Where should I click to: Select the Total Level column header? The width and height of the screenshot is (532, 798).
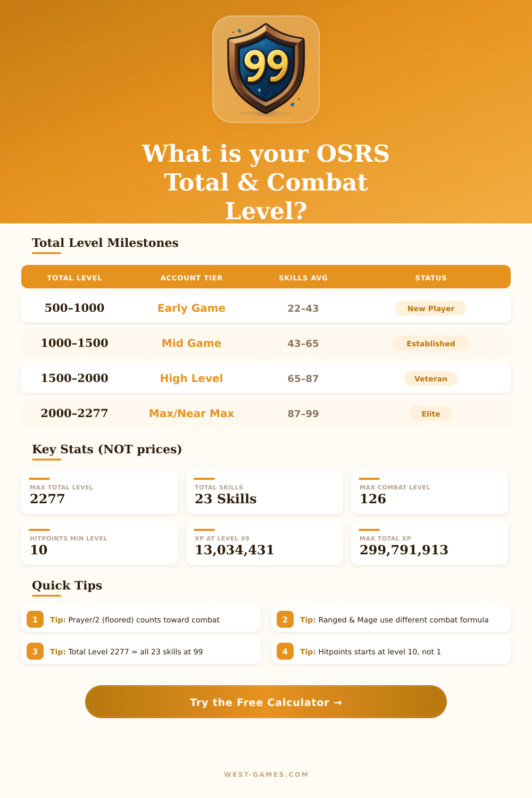click(x=74, y=277)
